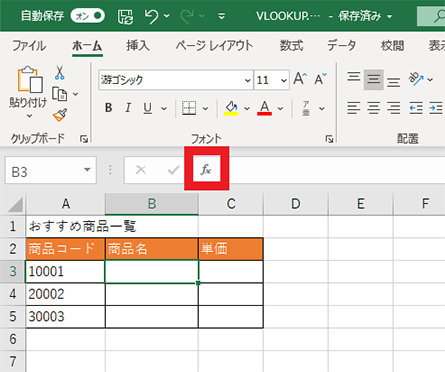Select the Format Painter brush
Image resolution: width=445 pixels, height=372 pixels.
click(x=60, y=115)
